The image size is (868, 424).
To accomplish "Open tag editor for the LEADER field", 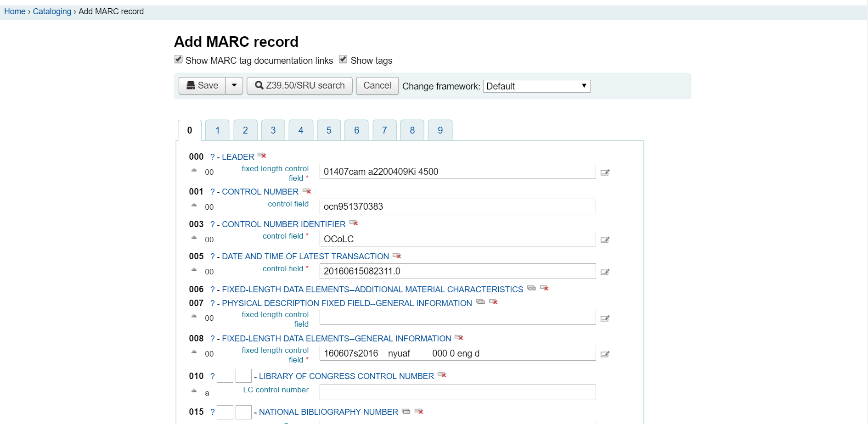I will [x=605, y=173].
